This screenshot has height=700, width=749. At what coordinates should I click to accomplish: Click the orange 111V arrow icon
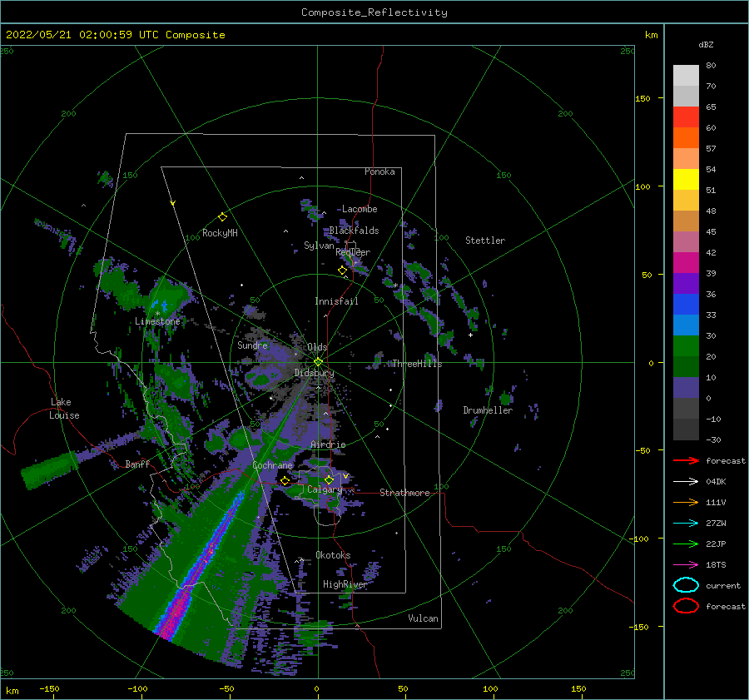[x=686, y=502]
